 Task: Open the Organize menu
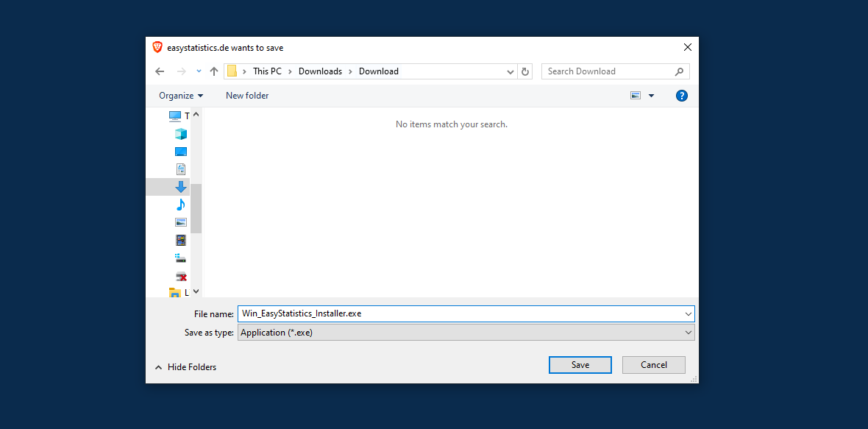(181, 96)
